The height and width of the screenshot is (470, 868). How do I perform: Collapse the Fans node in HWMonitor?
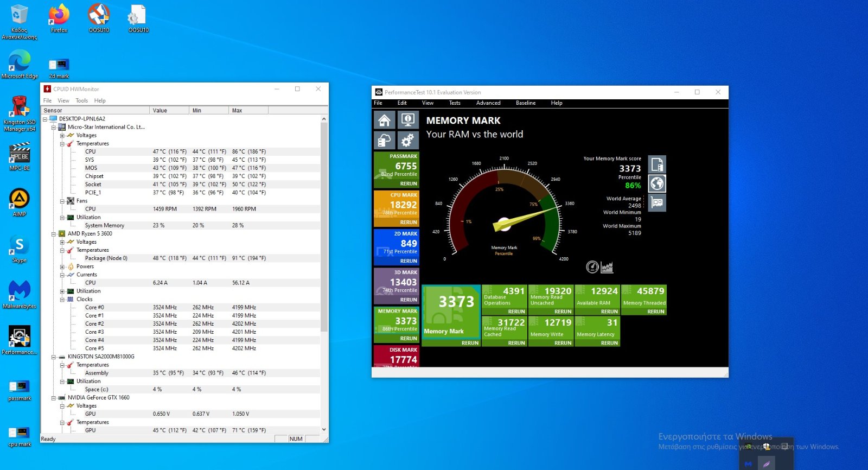pos(62,201)
